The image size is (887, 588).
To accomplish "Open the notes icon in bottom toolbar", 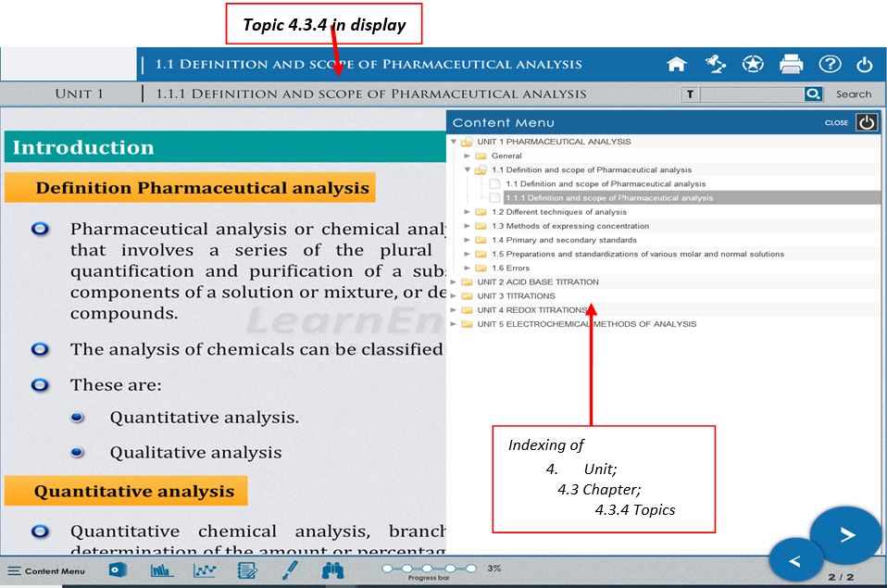I will coord(246,570).
